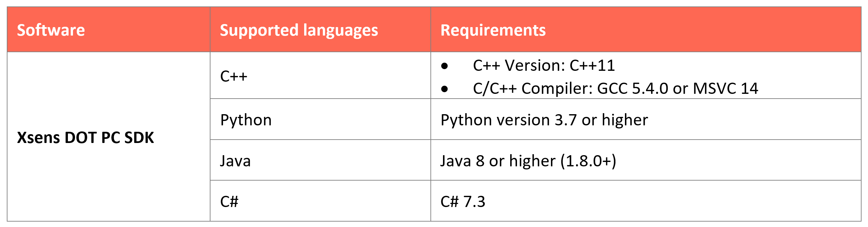The height and width of the screenshot is (227, 868).
Task: Click the bullet before C++ Version
Action: point(444,66)
